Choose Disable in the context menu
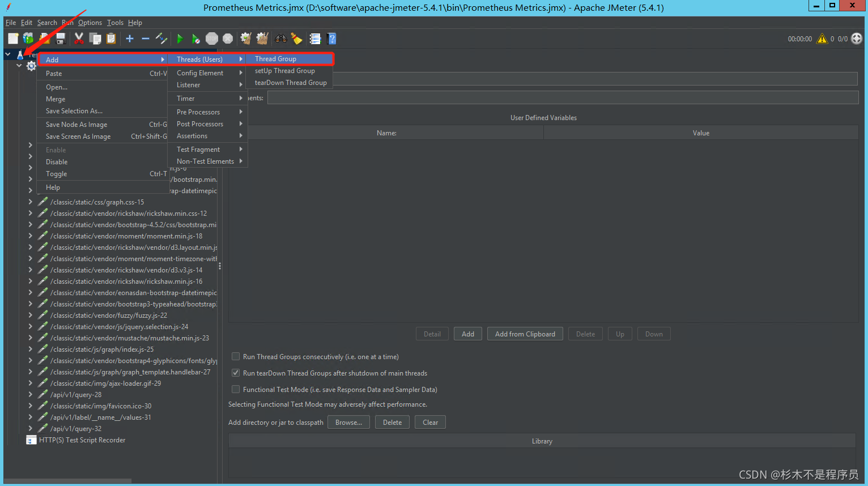This screenshot has height=486, width=868. [103, 162]
